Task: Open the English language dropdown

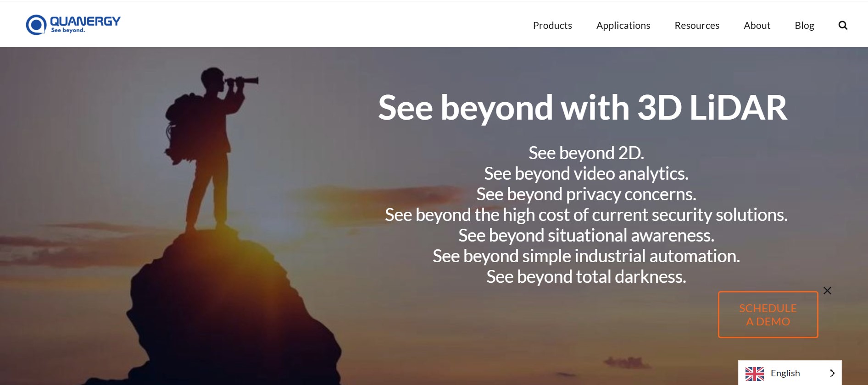Action: 790,373
